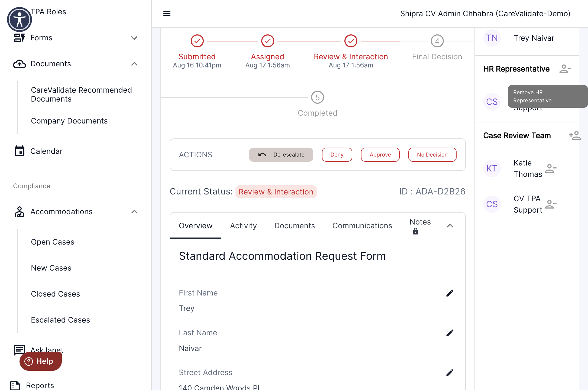Open the Communications tab
Viewport: 588px width, 390px height.
point(362,226)
